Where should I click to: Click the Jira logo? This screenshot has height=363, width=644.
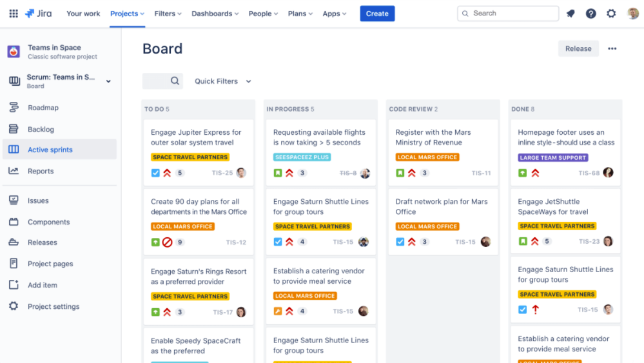38,14
